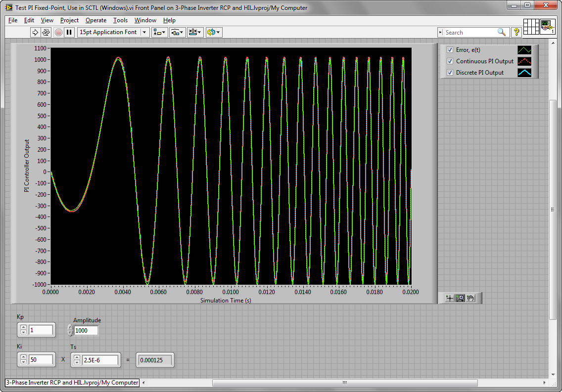Screen dimensions: 562x392
Task: Click the 1100 y-axis scale value
Action: (x=40, y=48)
